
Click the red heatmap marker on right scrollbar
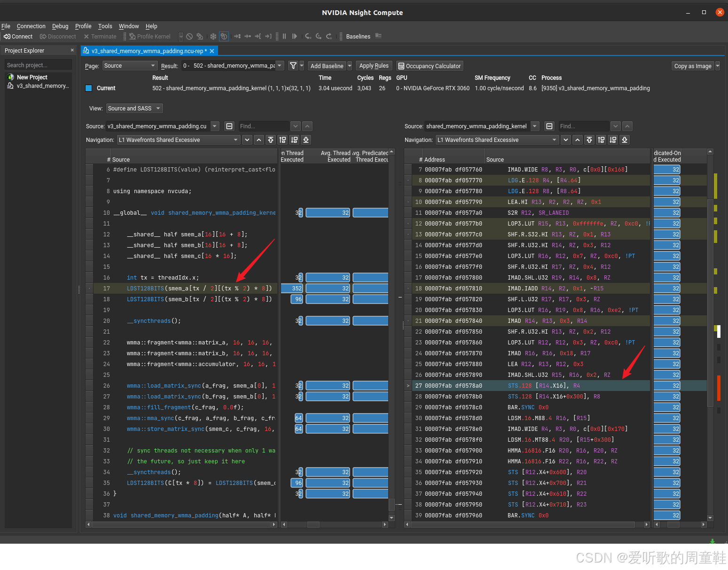719,388
